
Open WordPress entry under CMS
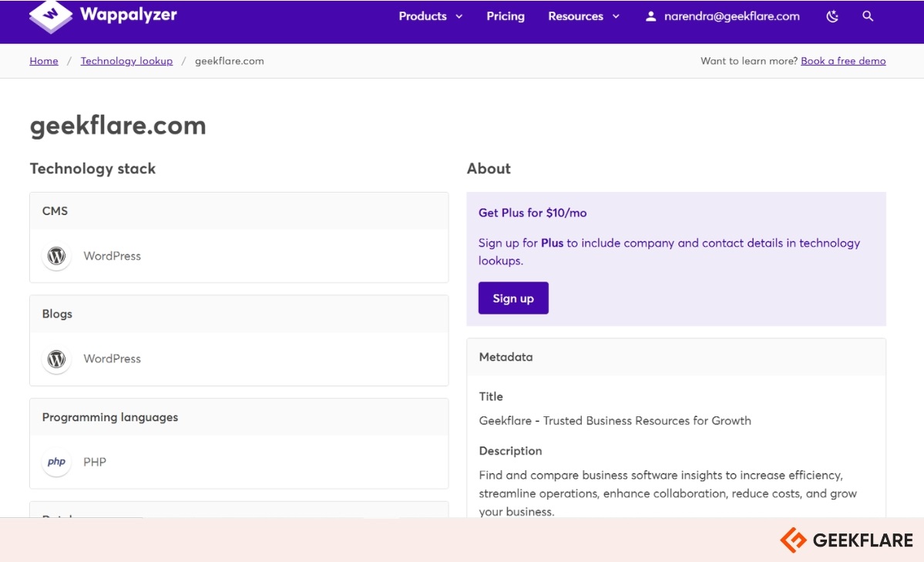pos(112,256)
